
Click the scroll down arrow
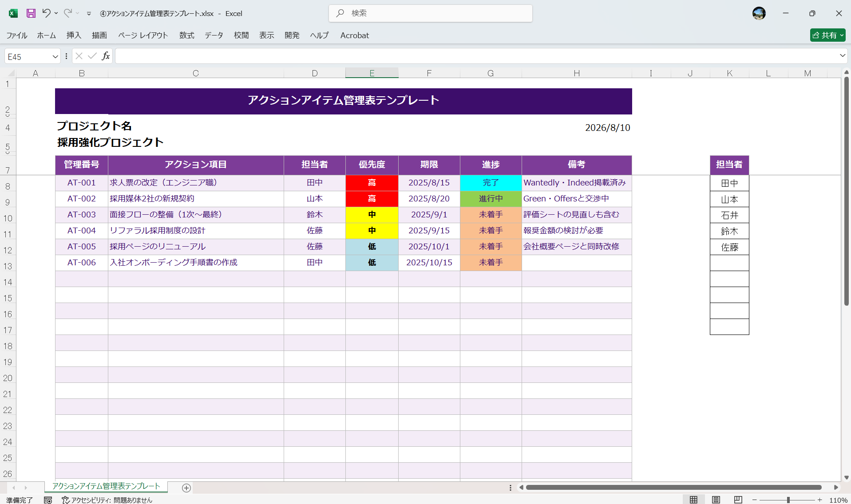point(846,477)
